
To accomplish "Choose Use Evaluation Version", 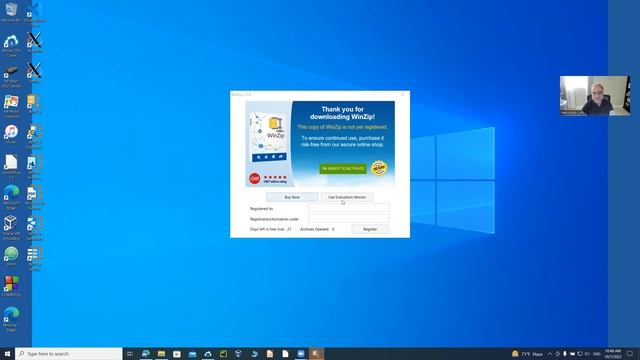I will [347, 197].
